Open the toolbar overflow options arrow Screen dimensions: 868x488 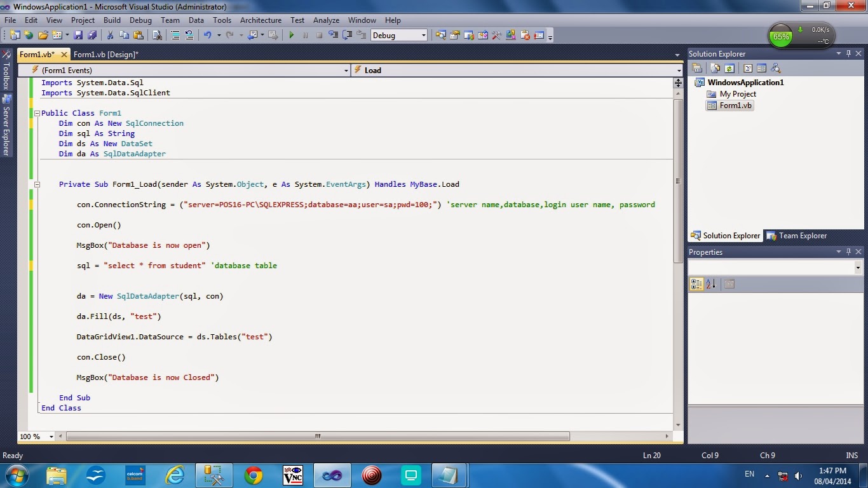pos(550,36)
